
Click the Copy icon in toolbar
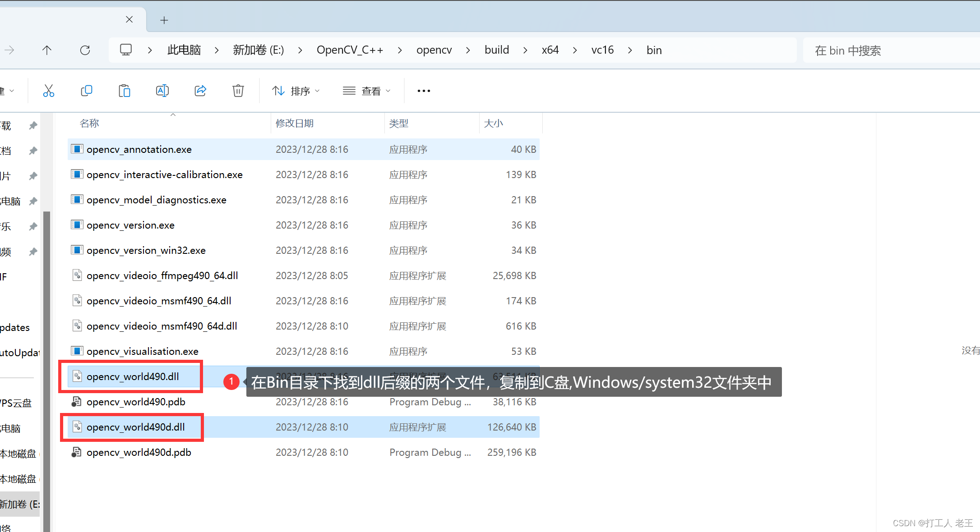(x=86, y=91)
